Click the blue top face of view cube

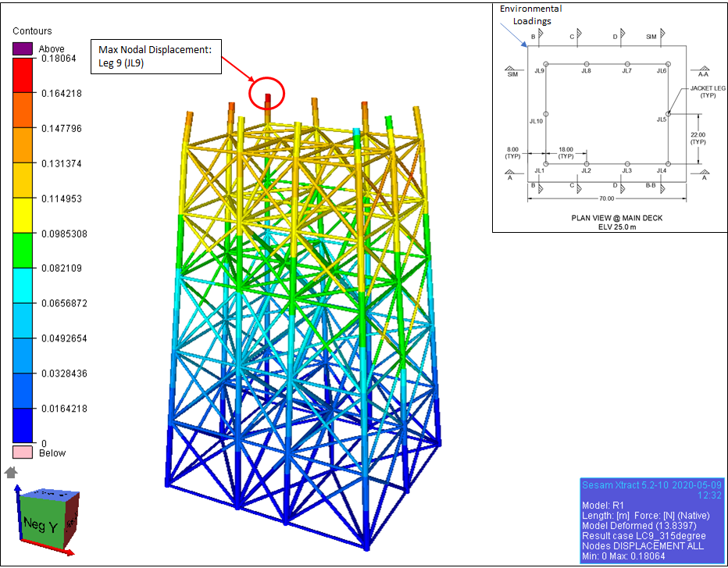[47, 495]
